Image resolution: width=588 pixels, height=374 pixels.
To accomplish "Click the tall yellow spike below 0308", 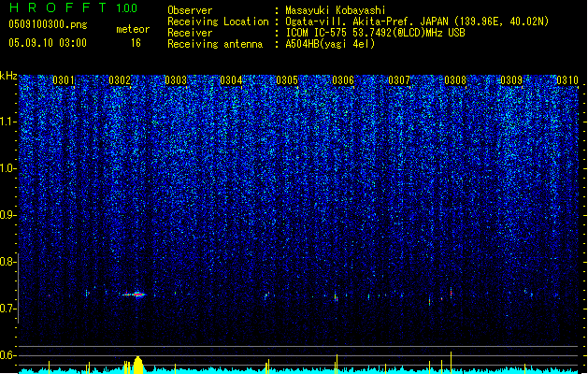I will point(452,363).
